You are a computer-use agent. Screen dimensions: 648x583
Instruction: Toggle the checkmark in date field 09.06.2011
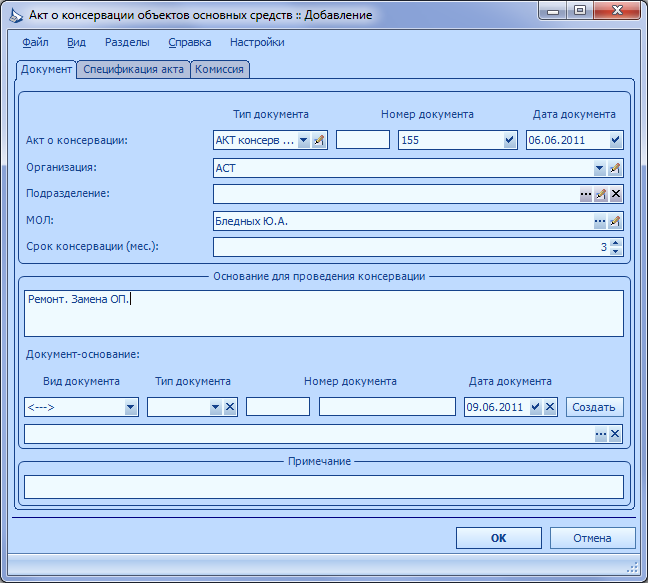tap(535, 407)
